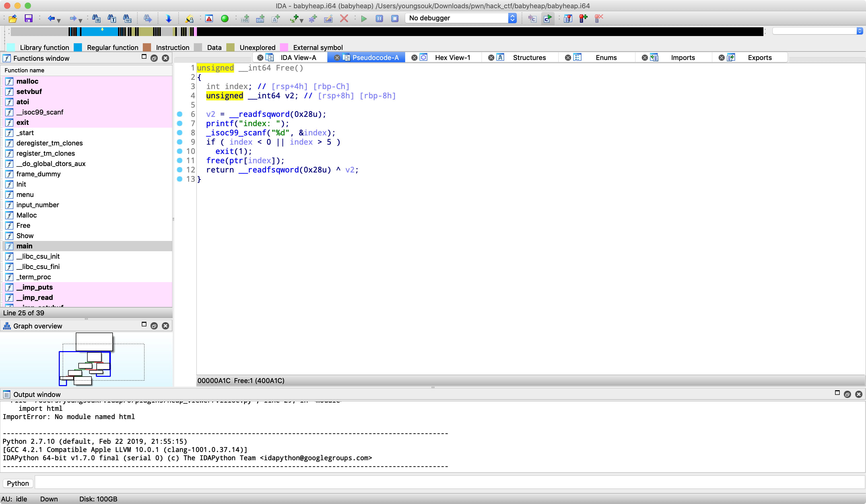Image resolution: width=866 pixels, height=504 pixels.
Task: Click the add breakpoint icon
Action: click(583, 18)
